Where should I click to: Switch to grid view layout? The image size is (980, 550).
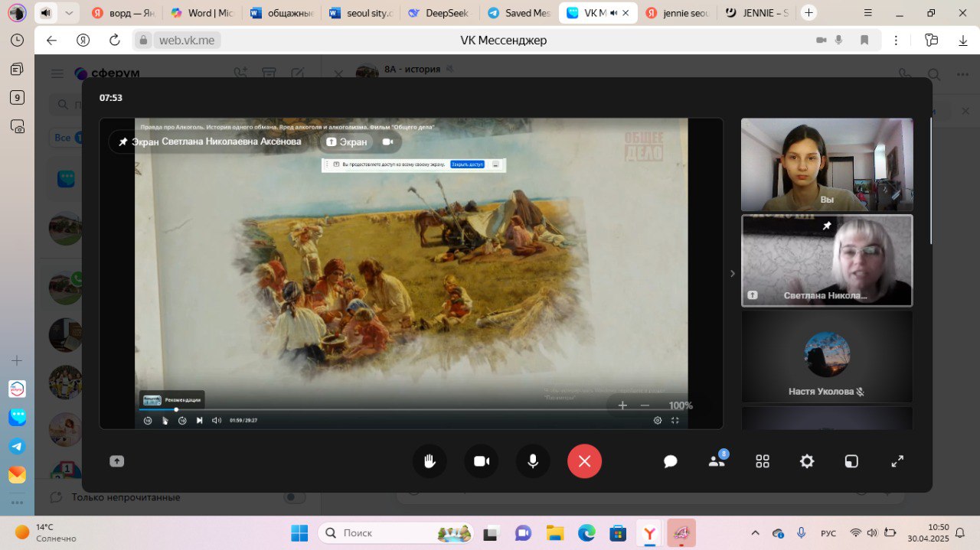coord(763,461)
